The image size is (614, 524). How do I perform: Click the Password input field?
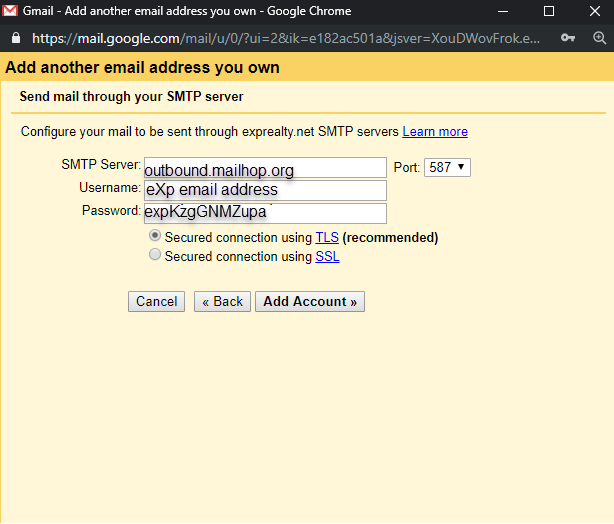click(x=265, y=213)
